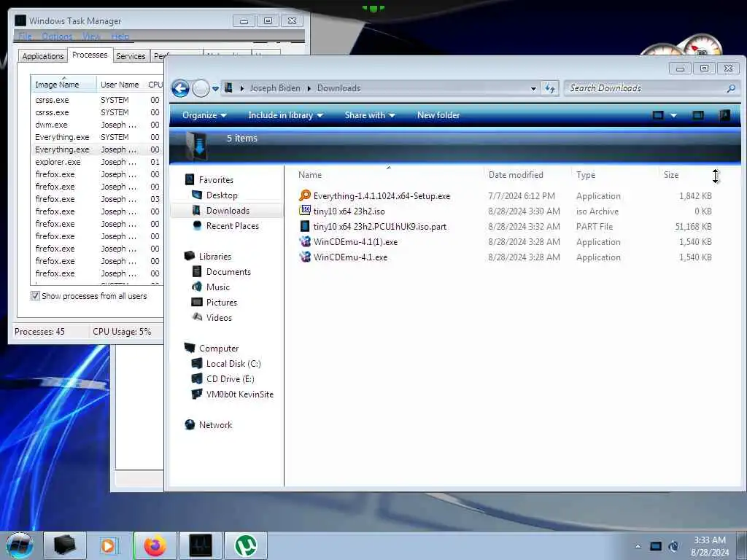747x560 pixels.
Task: Select Everything-1.4.1.1024.x64-Setup.exe file icon
Action: click(305, 195)
